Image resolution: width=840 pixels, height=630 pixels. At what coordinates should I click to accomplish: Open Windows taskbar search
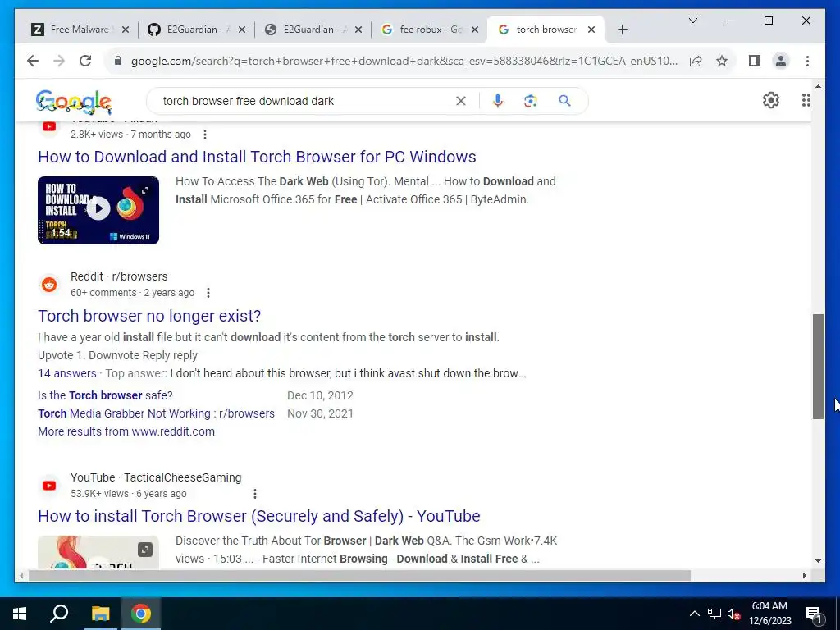coord(59,614)
